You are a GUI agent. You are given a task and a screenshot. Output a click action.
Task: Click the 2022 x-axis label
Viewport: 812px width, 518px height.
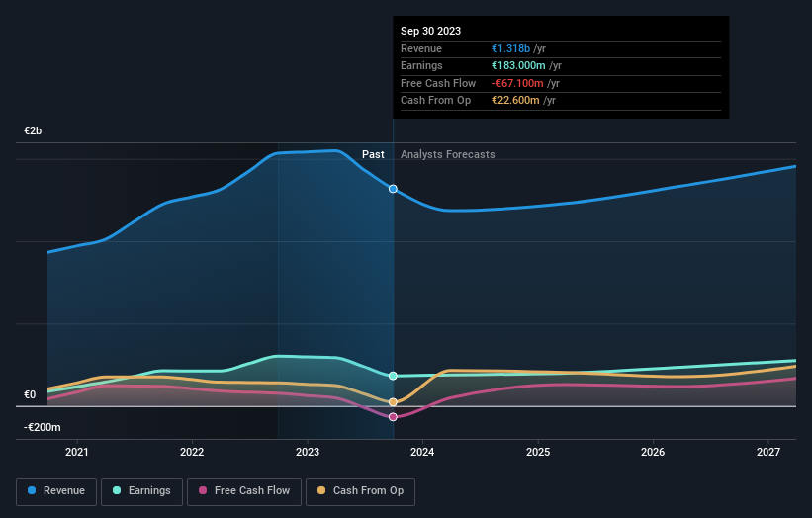click(192, 453)
